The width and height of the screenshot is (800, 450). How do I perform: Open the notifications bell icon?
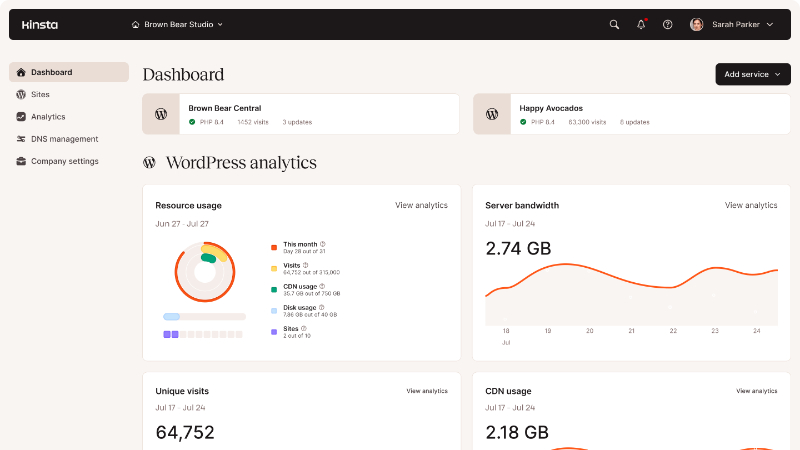pyautogui.click(x=641, y=25)
